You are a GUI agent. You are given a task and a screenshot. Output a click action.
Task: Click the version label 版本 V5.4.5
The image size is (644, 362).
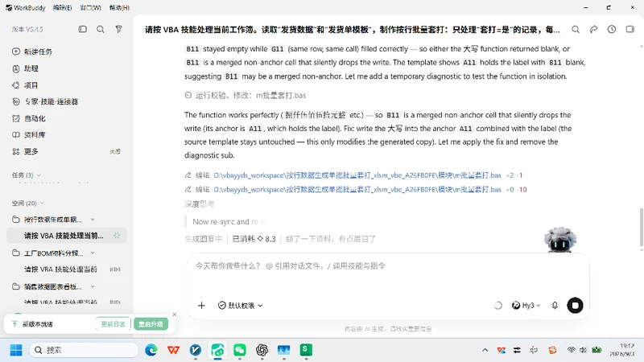(x=27, y=29)
